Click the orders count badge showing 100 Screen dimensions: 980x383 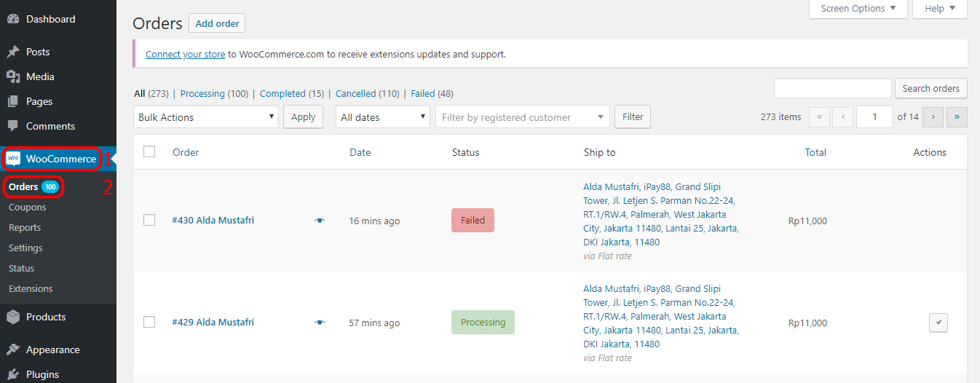pyautogui.click(x=50, y=187)
